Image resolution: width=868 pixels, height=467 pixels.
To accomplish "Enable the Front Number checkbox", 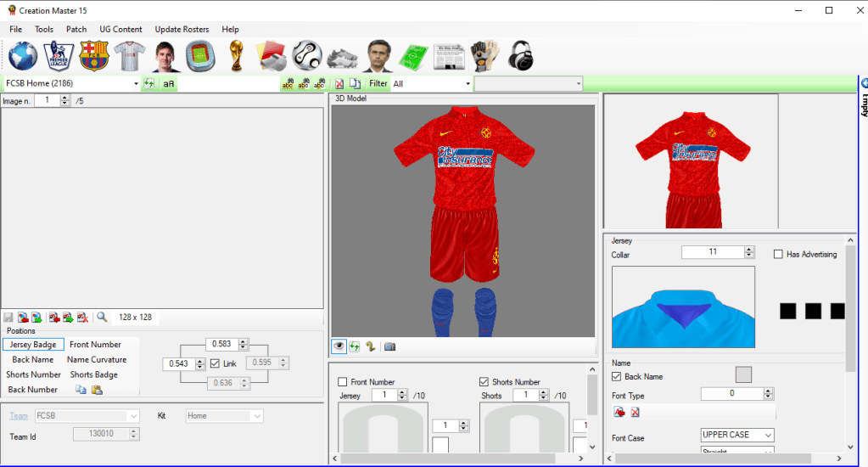I will (x=343, y=382).
